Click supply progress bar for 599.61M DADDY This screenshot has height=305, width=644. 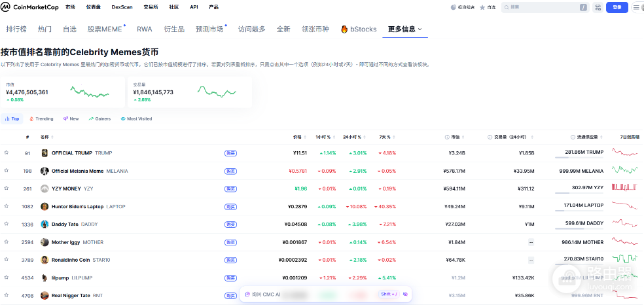[x=579, y=228]
